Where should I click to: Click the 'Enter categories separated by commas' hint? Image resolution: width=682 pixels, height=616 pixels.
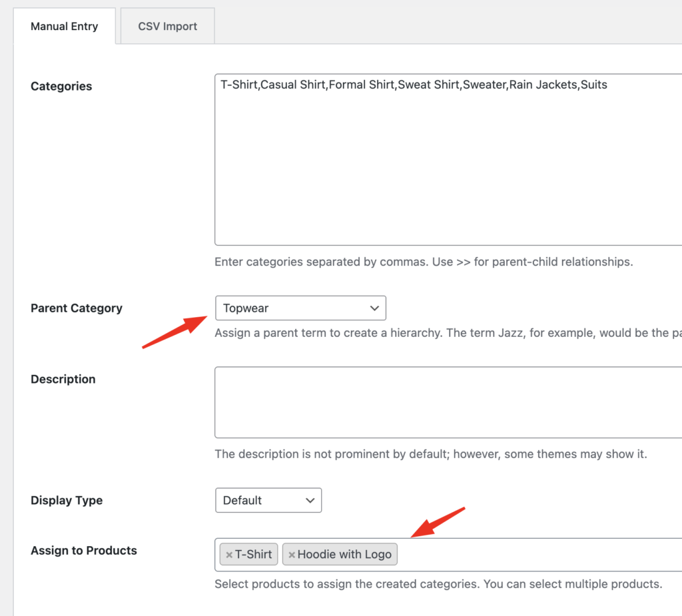pos(424,262)
